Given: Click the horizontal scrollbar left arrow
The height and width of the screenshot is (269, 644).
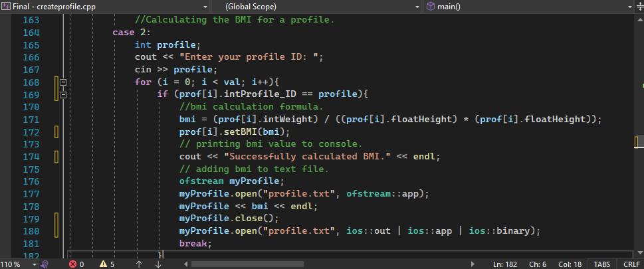Looking at the screenshot, I should [x=185, y=264].
